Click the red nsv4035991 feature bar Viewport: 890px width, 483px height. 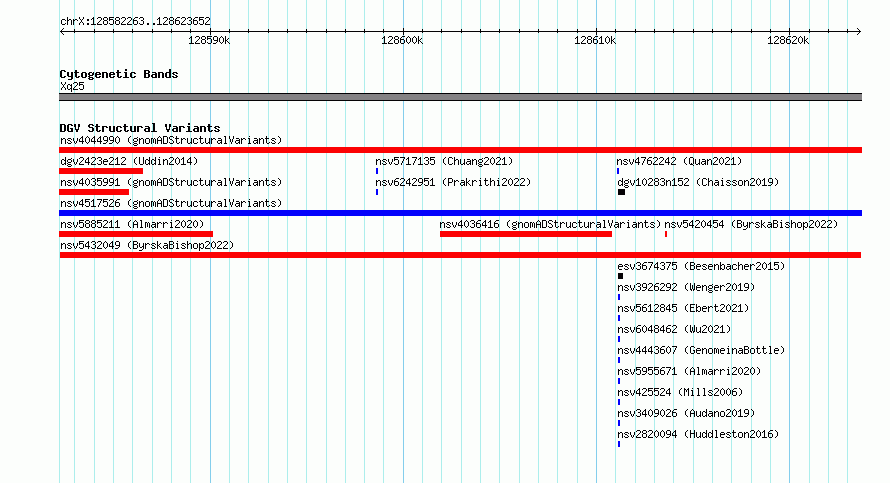coord(94,192)
